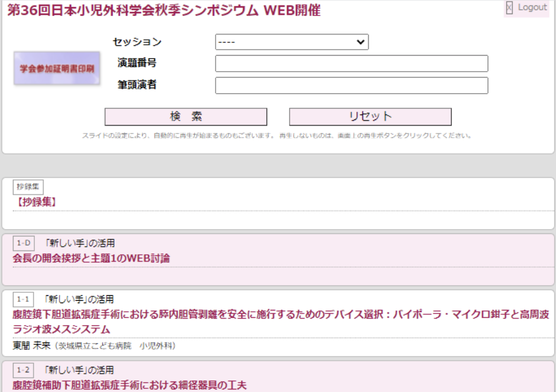Viewport: 556px width, 392px height.
Task: Open the セッション dropdown list
Action: coord(291,42)
